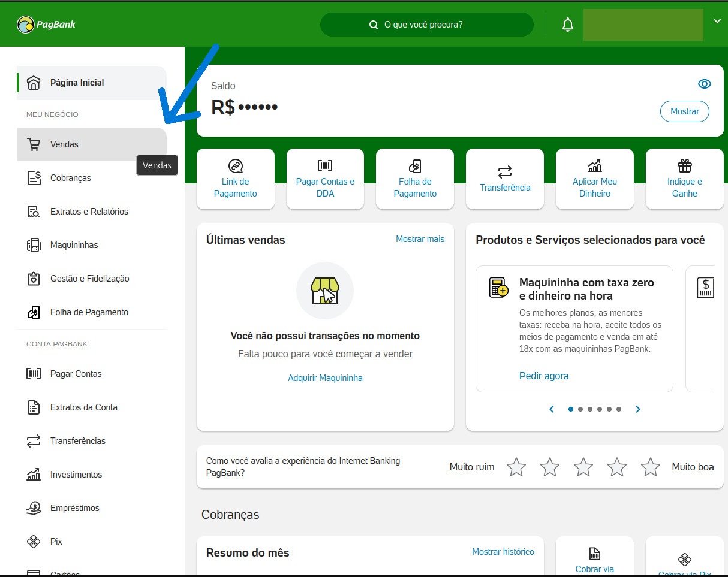The height and width of the screenshot is (577, 728).
Task: Open the Transferência shortcut card
Action: point(505,179)
